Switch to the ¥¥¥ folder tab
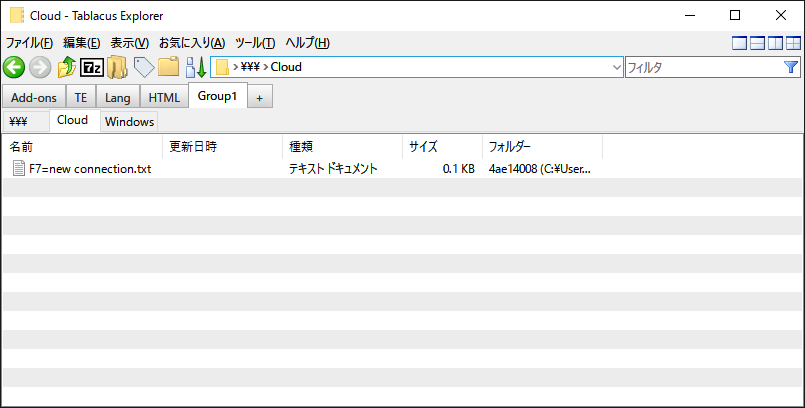The image size is (805, 408). coord(26,122)
